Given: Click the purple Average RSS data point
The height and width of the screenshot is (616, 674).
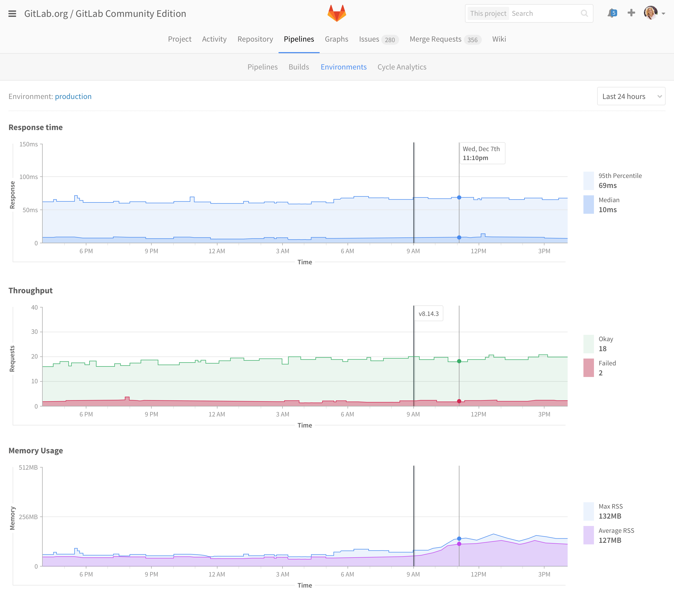Looking at the screenshot, I should tap(459, 544).
